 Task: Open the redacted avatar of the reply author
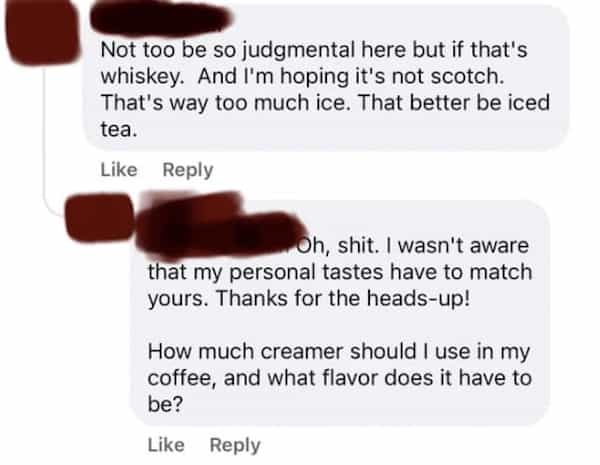point(100,217)
